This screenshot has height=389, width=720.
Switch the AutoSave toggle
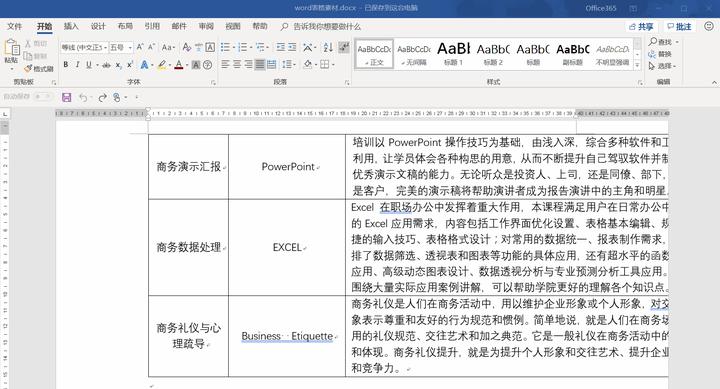(43, 96)
